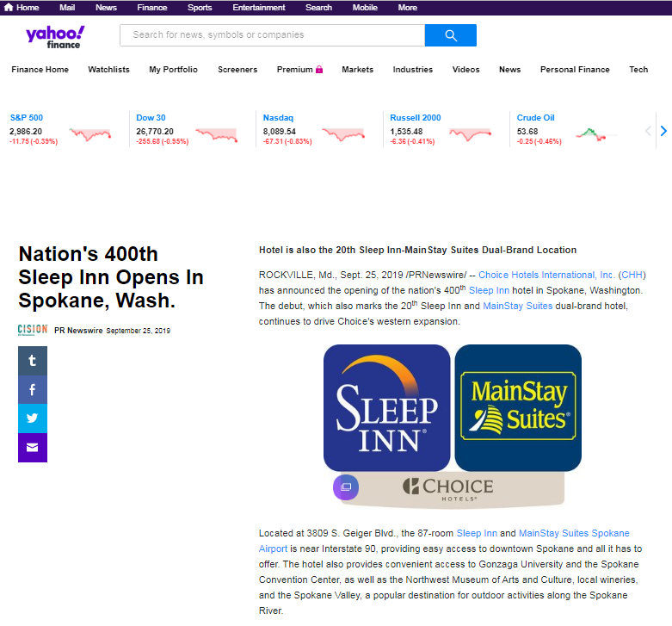Screen dimensions: 672x626
Task: Open the News tab in finance navigation
Action: click(509, 70)
